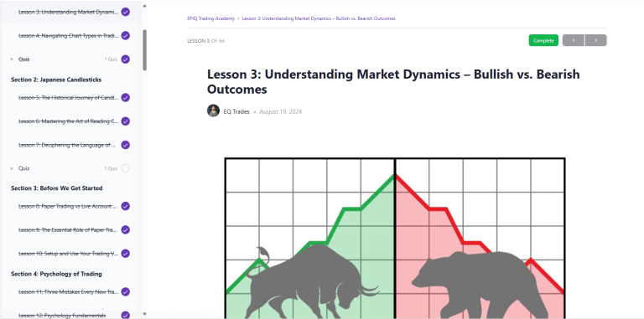Click the green Complete button

pos(543,40)
